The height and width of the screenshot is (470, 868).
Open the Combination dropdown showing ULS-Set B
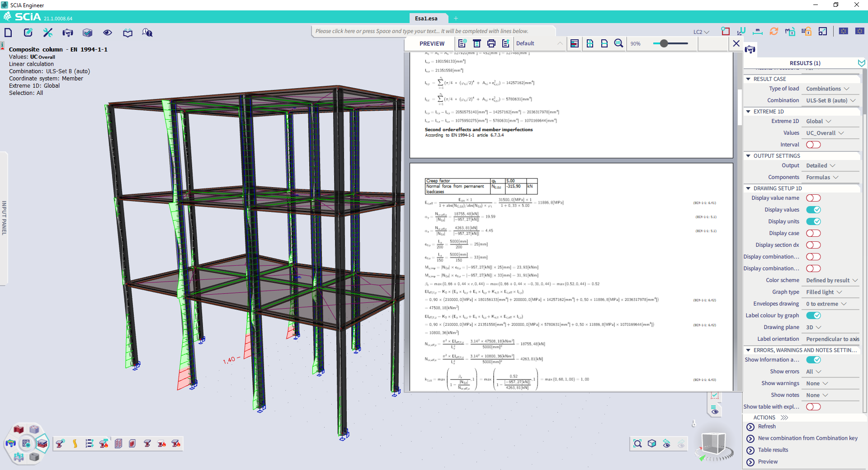tap(830, 100)
